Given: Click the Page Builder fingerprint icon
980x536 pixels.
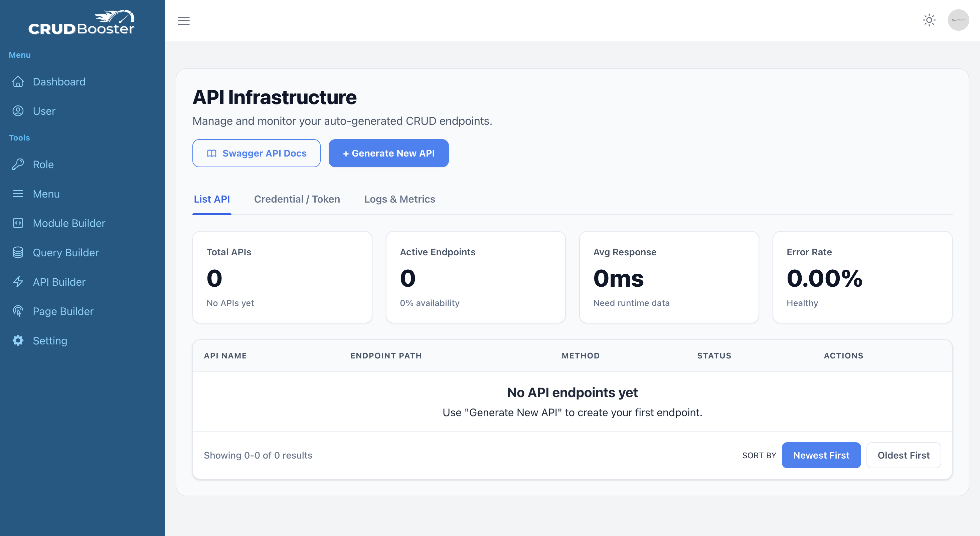Looking at the screenshot, I should pyautogui.click(x=18, y=311).
